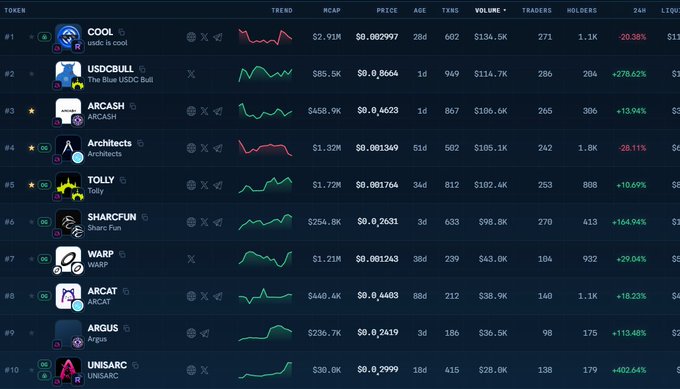Sort by TRADERS column header

click(537, 10)
